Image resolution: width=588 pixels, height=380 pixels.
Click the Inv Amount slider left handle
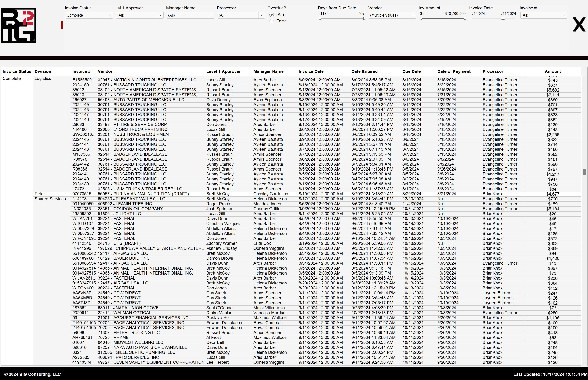[x=421, y=18]
